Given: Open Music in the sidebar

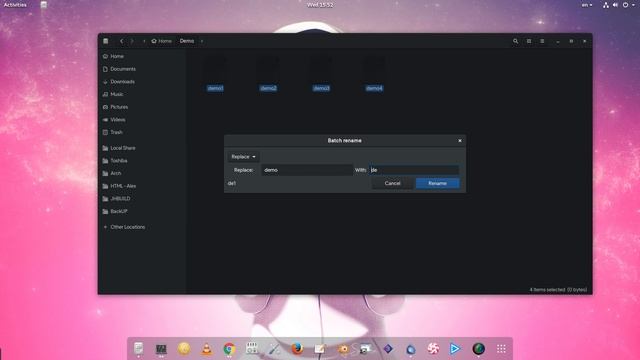Looking at the screenshot, I should click(x=116, y=94).
